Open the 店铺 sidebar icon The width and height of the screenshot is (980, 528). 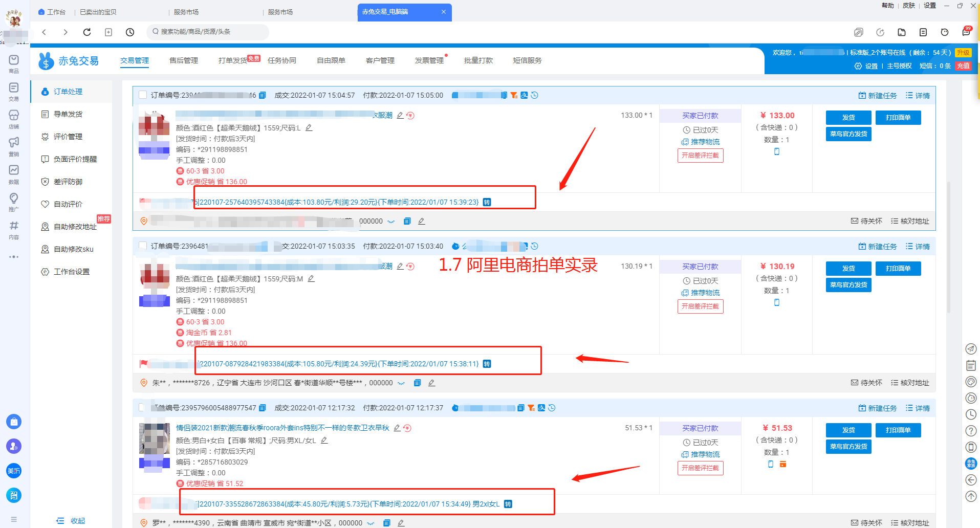coord(14,119)
